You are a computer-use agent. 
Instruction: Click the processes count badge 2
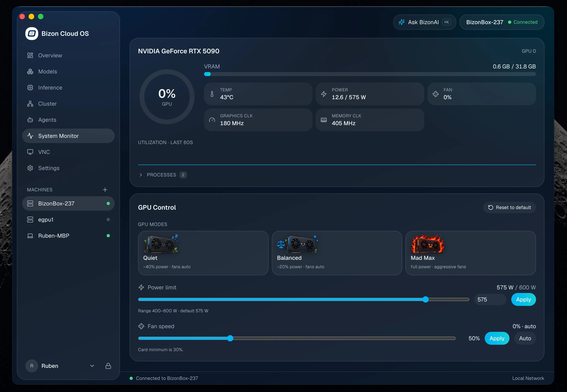click(x=183, y=175)
